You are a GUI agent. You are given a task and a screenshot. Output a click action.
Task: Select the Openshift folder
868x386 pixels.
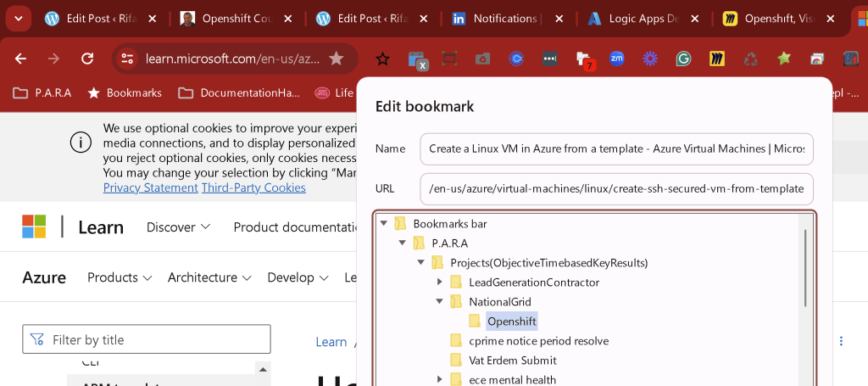511,322
